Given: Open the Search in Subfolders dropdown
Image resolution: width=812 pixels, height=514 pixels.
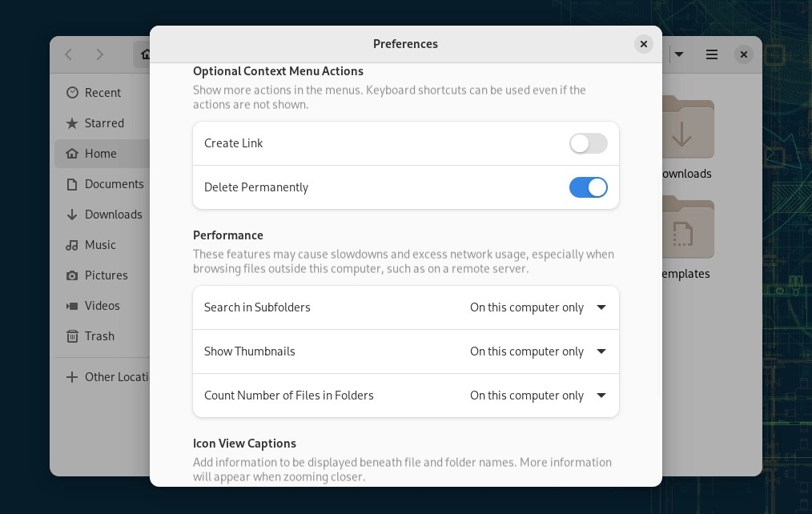Looking at the screenshot, I should 537,307.
